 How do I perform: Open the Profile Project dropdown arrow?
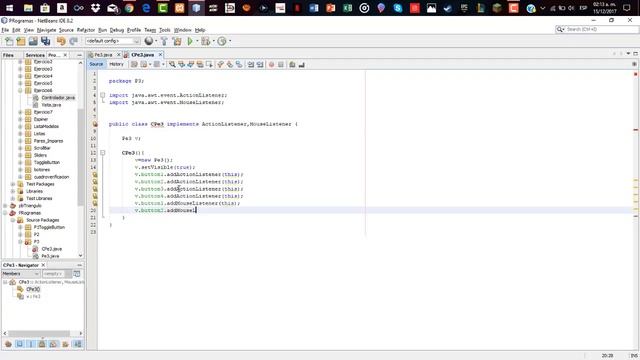(x=230, y=41)
